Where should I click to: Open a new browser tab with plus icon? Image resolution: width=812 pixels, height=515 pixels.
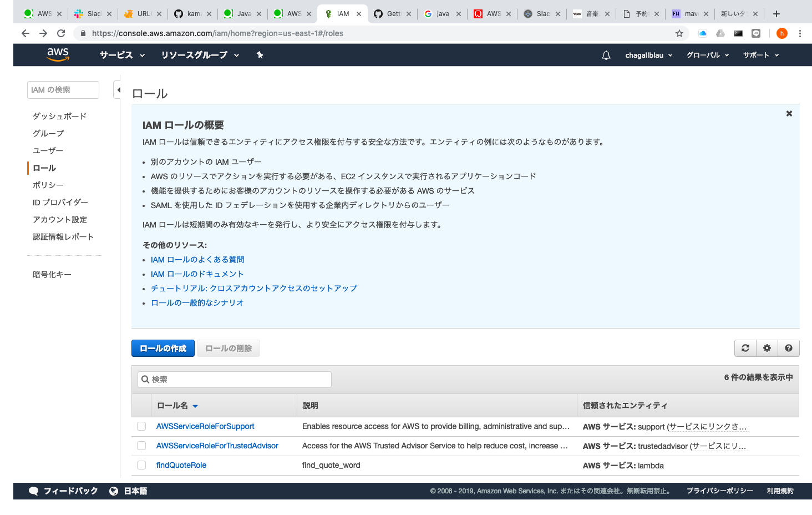[777, 14]
